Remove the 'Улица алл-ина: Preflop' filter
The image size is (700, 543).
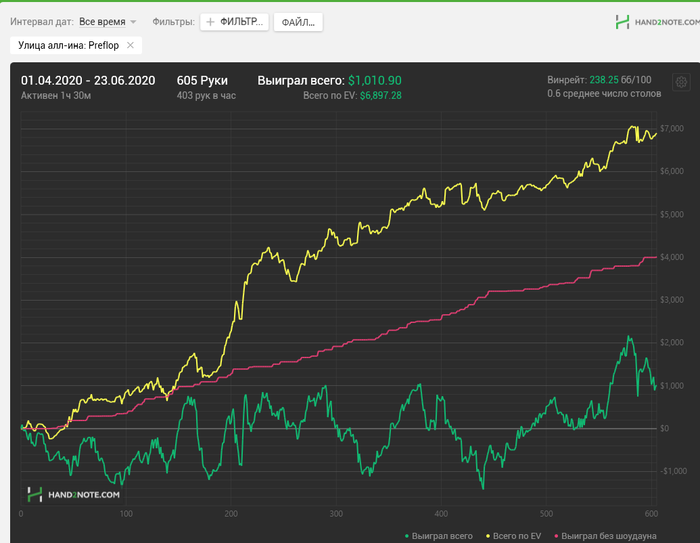point(130,45)
